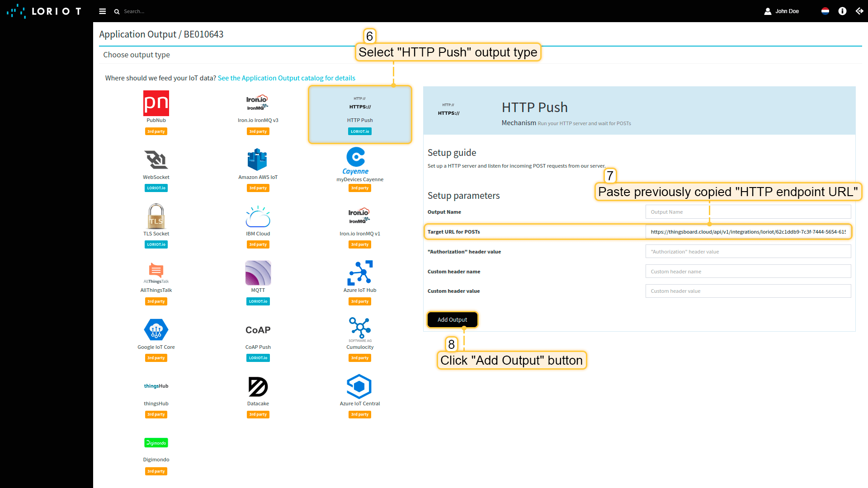Select the PubNub output type icon

(x=156, y=103)
